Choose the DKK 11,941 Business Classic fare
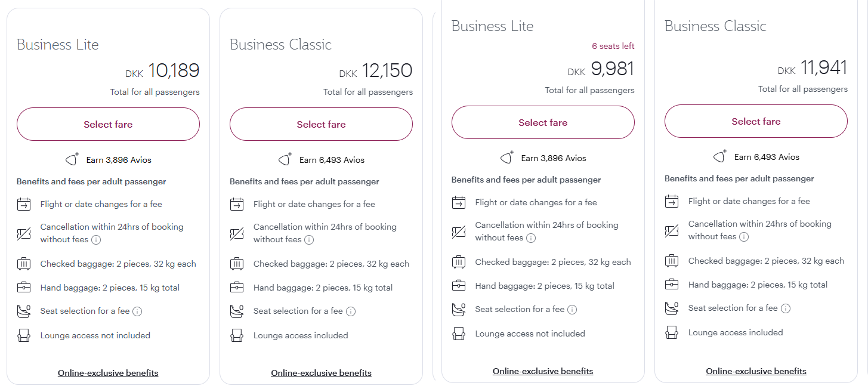This screenshot has height=392, width=868. pos(756,121)
